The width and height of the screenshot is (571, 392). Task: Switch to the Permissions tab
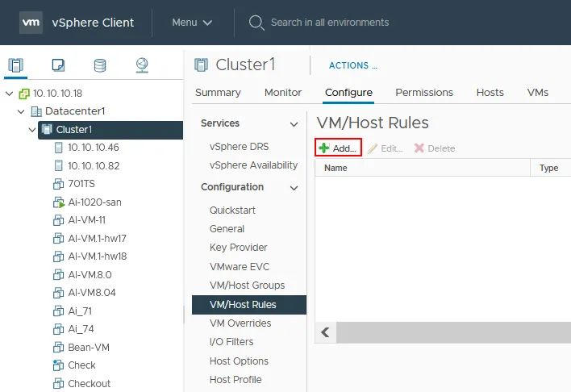pyautogui.click(x=424, y=93)
